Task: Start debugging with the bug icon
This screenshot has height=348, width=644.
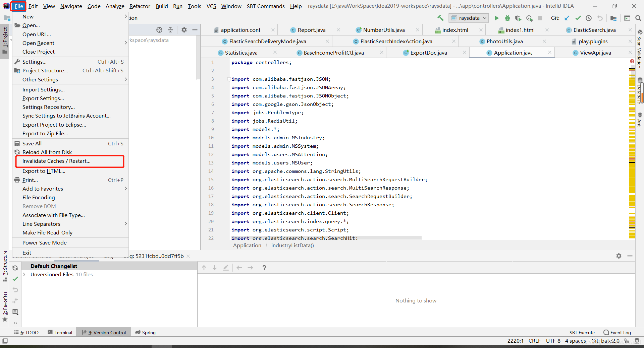Action: pos(507,18)
